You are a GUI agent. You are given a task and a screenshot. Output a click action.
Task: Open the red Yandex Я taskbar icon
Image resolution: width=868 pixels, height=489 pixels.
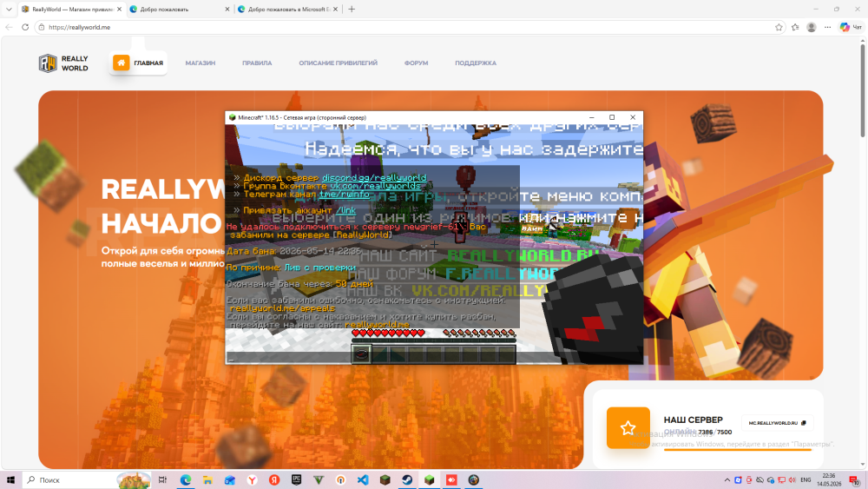pyautogui.click(x=274, y=480)
